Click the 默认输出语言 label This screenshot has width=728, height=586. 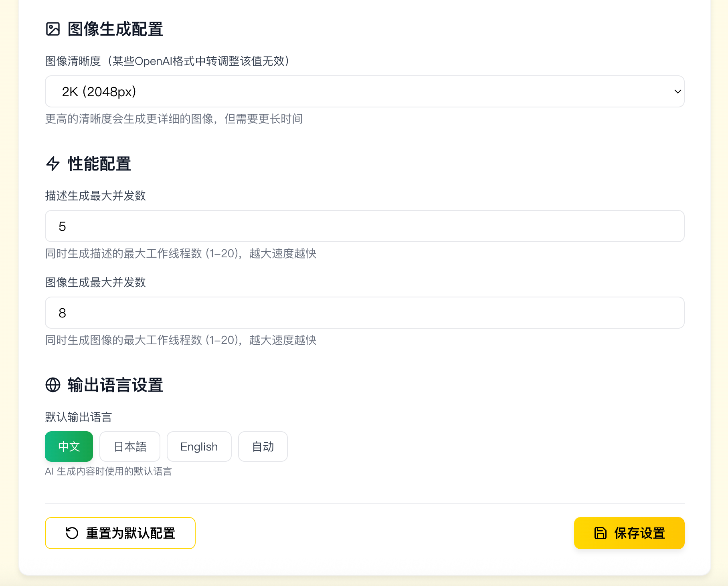[79, 417]
